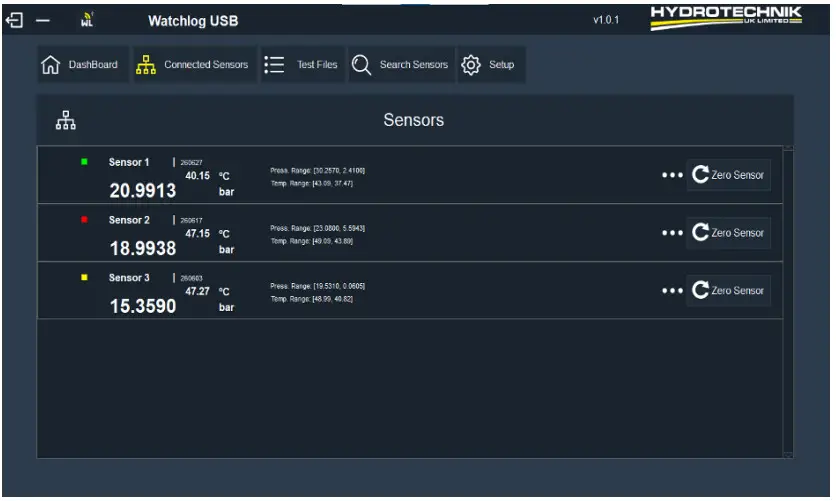Viewport: 836px width, 501px height.
Task: Click Sensor 2 temperature range text
Action: click(311, 241)
